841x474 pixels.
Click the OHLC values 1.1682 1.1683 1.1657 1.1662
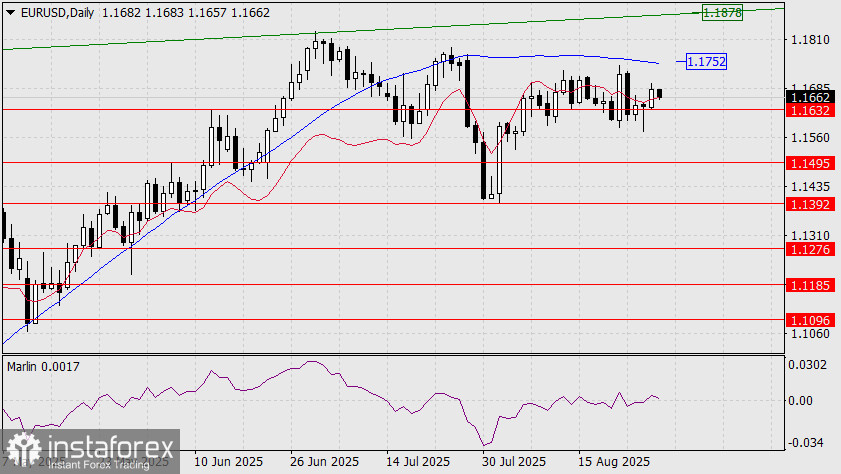pyautogui.click(x=186, y=12)
